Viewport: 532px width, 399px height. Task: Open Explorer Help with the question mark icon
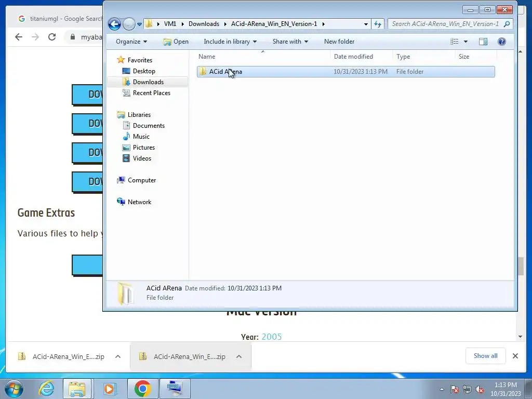(x=502, y=42)
